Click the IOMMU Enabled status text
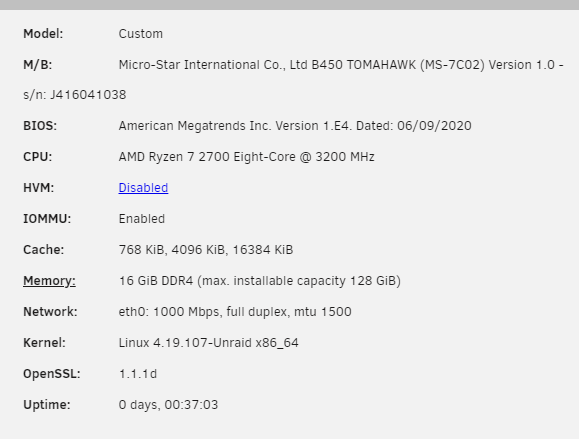The height and width of the screenshot is (439, 579). pos(141,219)
